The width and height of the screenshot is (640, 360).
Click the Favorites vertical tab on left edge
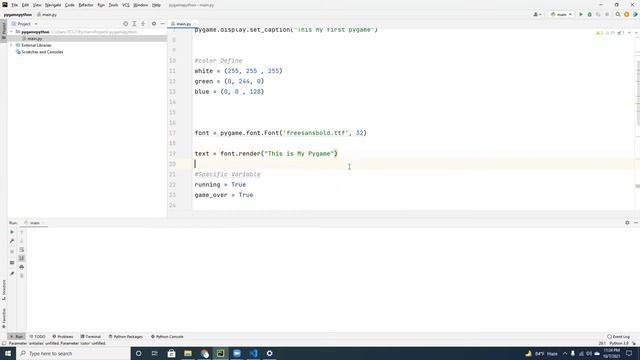point(4,318)
